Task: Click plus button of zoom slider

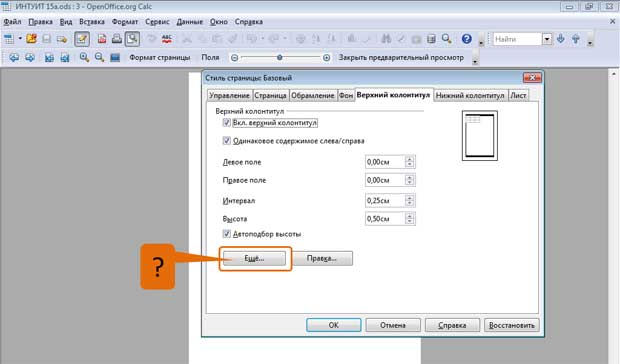Action: (x=326, y=58)
